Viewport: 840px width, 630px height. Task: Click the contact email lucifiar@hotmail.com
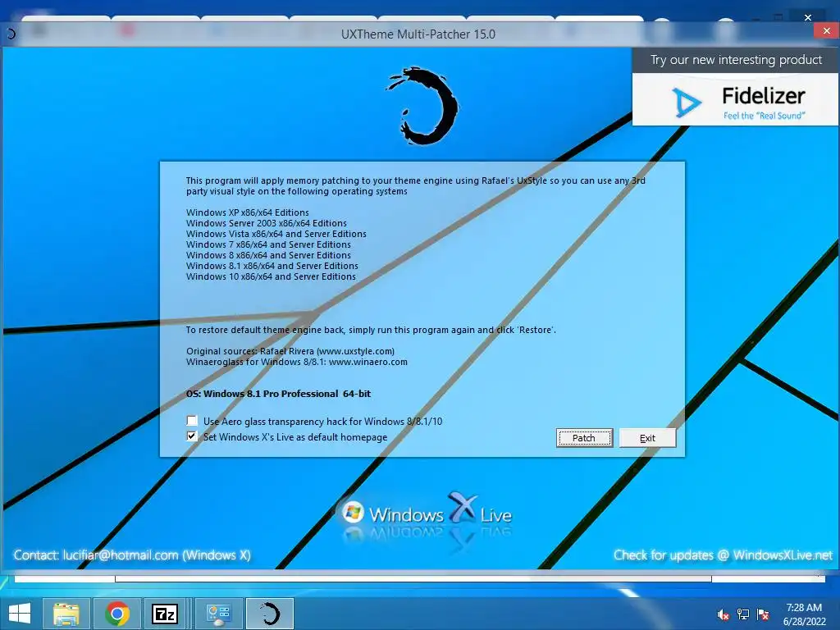[x=120, y=555]
